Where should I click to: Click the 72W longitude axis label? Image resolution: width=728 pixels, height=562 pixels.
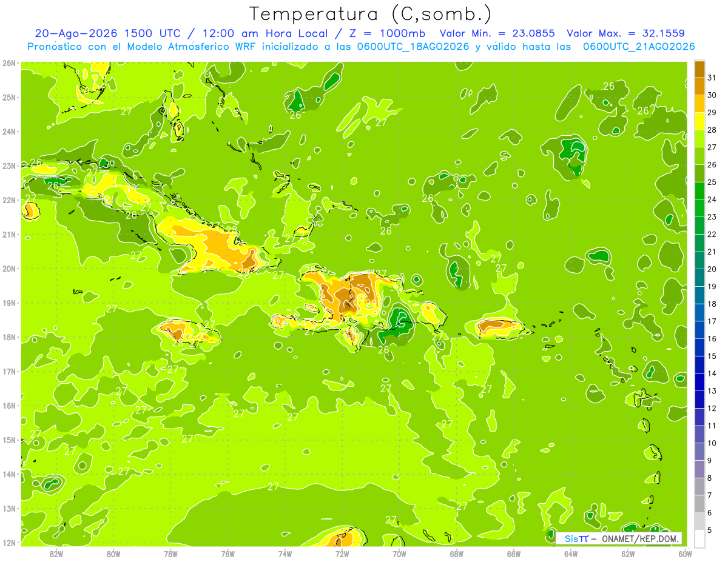pyautogui.click(x=342, y=554)
